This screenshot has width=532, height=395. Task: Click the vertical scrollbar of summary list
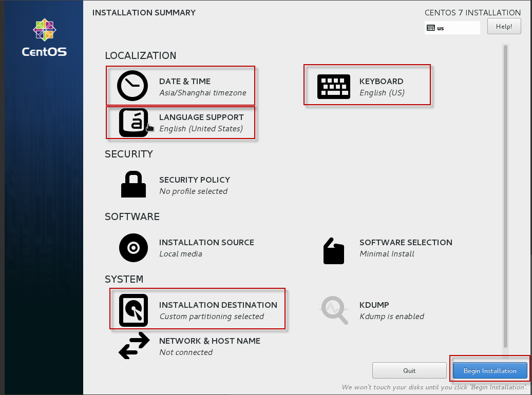(505, 196)
